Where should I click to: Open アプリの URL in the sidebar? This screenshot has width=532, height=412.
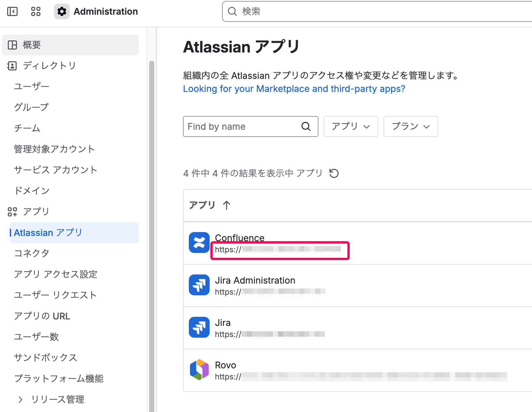click(x=42, y=316)
